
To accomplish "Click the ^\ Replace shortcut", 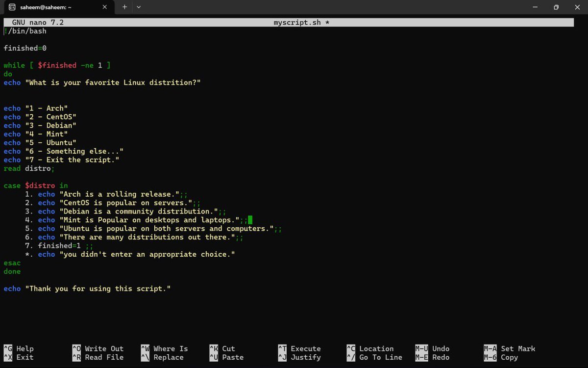I will coord(162,357).
